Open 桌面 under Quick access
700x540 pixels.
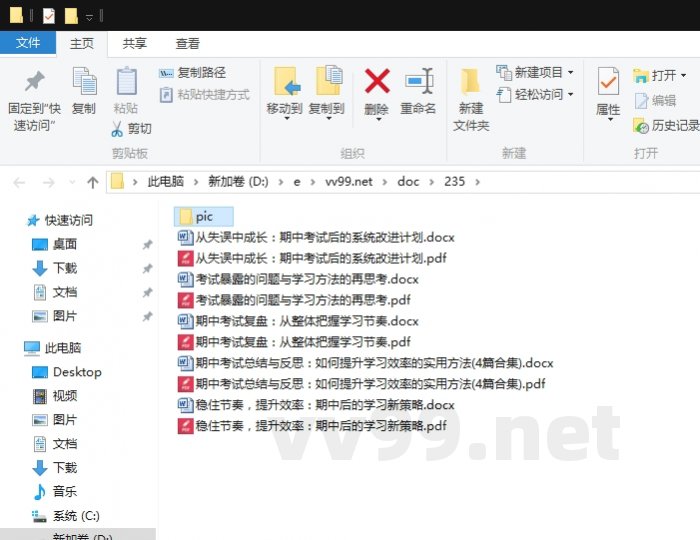54,245
